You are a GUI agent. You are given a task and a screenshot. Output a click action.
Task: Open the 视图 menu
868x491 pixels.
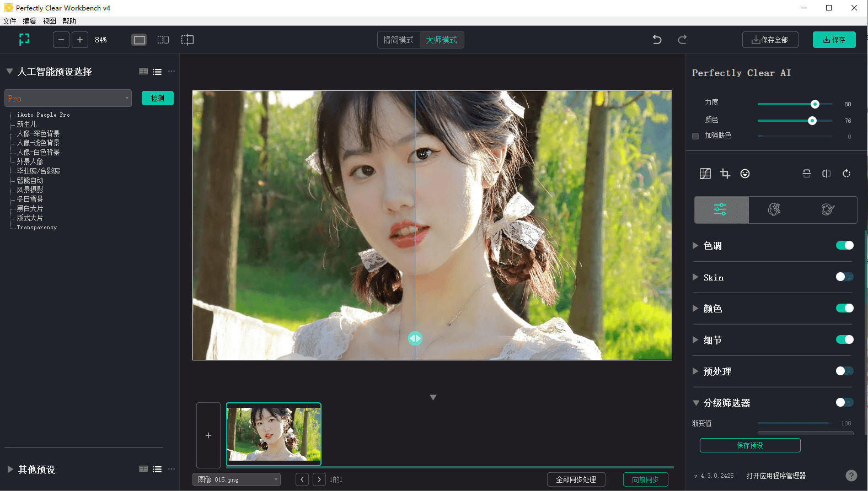point(50,21)
